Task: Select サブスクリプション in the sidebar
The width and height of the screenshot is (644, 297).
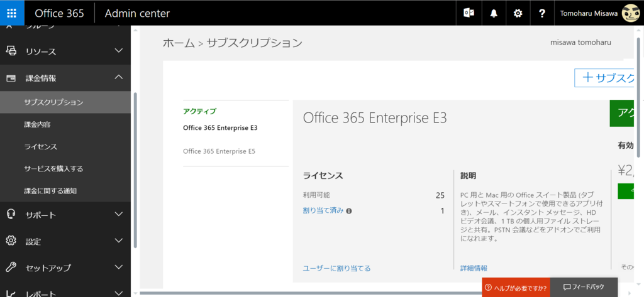Action: pos(65,102)
